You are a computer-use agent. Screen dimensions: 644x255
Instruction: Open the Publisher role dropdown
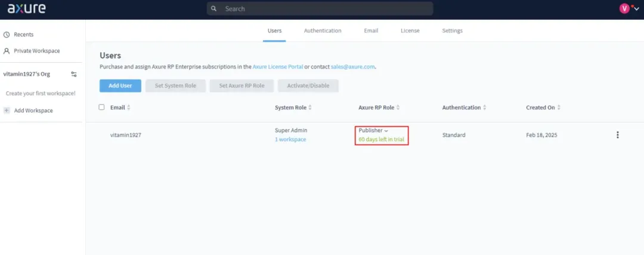click(373, 130)
